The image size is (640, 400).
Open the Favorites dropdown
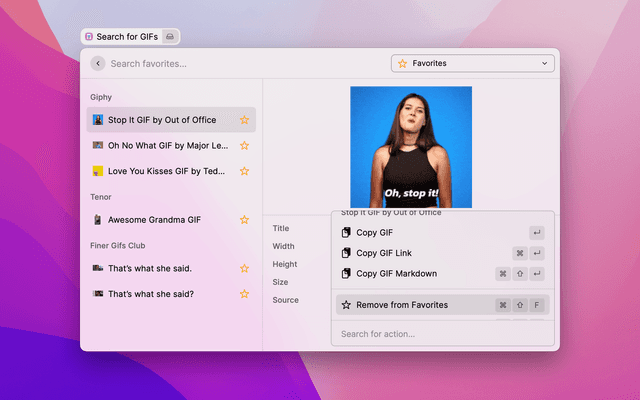[x=472, y=63]
